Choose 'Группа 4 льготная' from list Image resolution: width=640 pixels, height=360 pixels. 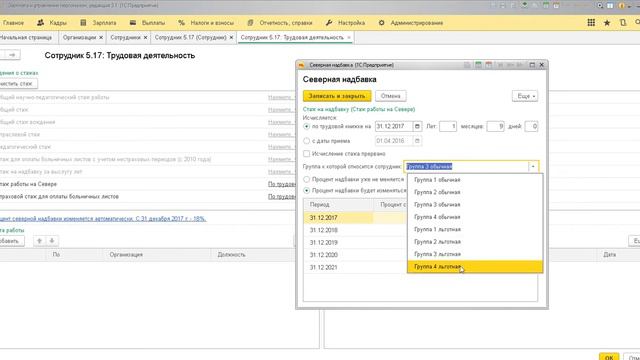(475, 267)
